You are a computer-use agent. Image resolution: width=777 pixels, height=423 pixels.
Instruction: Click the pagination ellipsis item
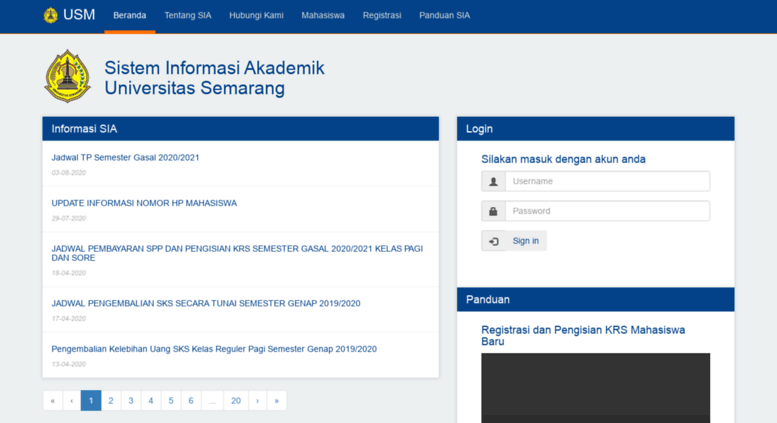click(x=212, y=401)
